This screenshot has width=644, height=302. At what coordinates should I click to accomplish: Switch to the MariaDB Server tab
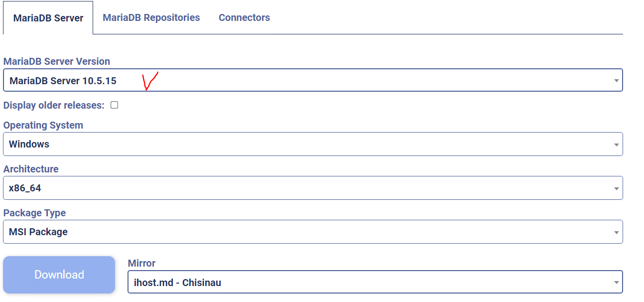[x=48, y=18]
